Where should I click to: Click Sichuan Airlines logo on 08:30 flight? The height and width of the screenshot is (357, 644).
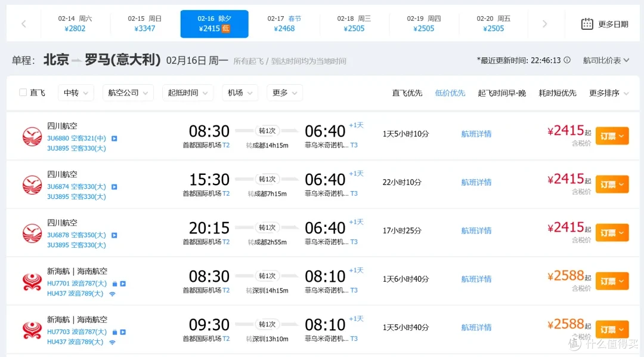tap(32, 137)
